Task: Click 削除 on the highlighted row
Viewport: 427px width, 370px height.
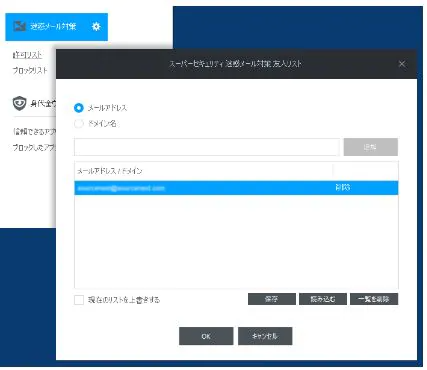Action: (x=343, y=188)
